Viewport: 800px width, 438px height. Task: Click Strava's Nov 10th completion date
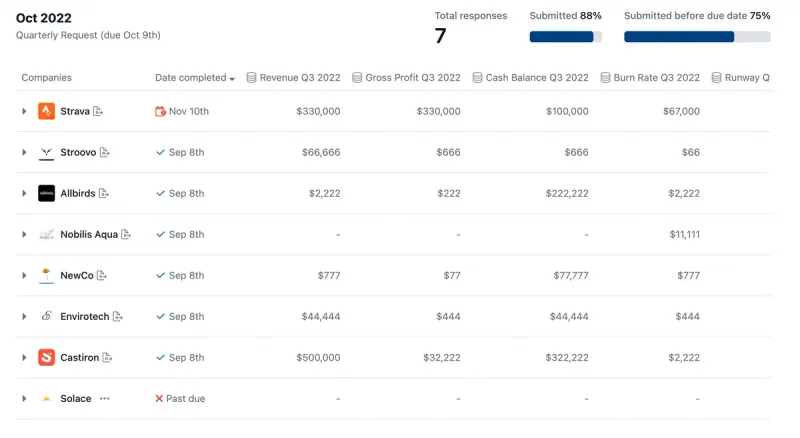(x=189, y=111)
